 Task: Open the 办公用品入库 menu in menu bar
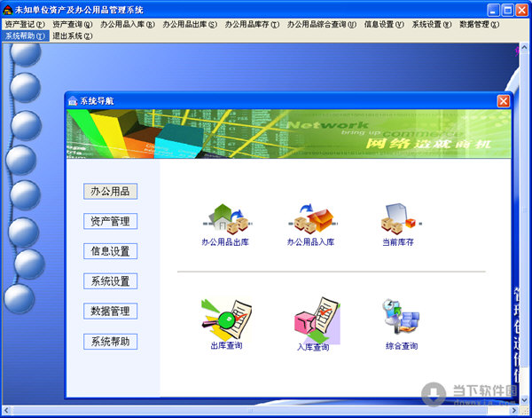tap(128, 25)
